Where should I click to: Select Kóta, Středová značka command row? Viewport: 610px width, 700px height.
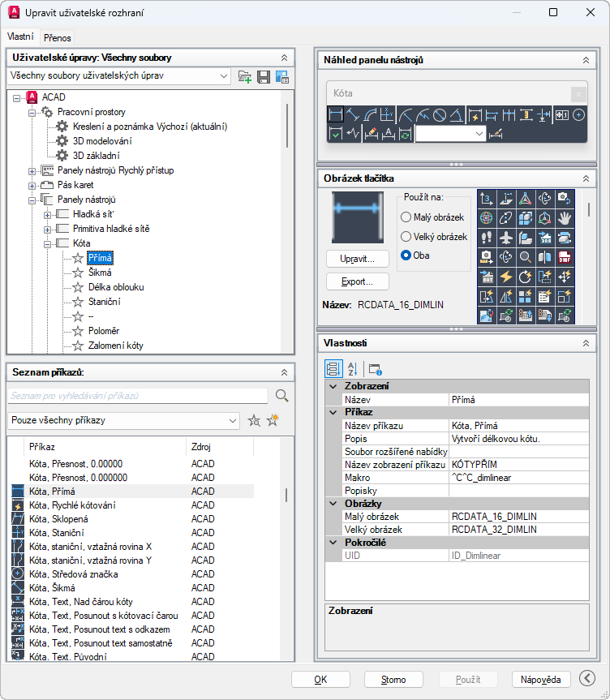[132, 574]
